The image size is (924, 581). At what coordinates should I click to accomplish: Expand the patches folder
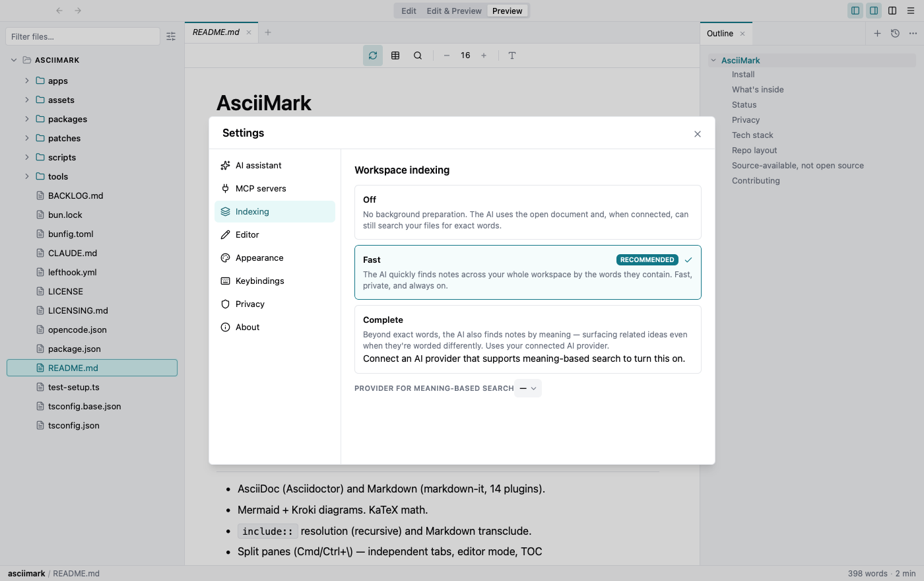[x=27, y=138]
